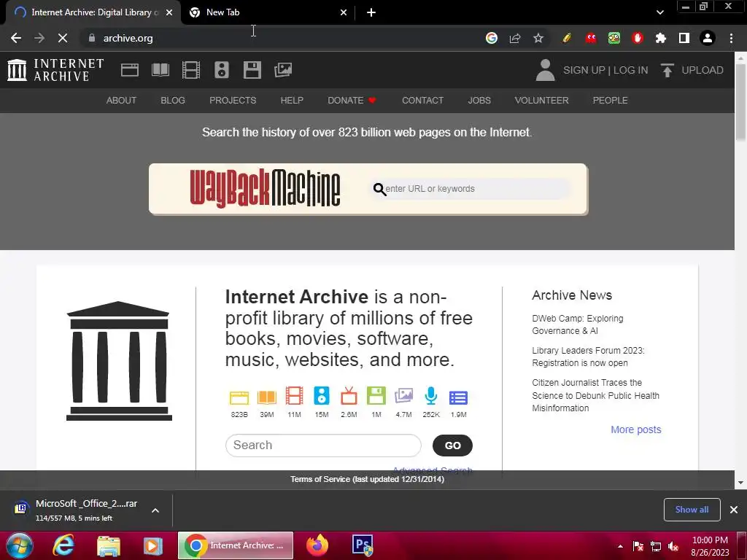Viewport: 747px width, 560px height.
Task: Launch Internet Explorer from the taskbar
Action: click(63, 545)
